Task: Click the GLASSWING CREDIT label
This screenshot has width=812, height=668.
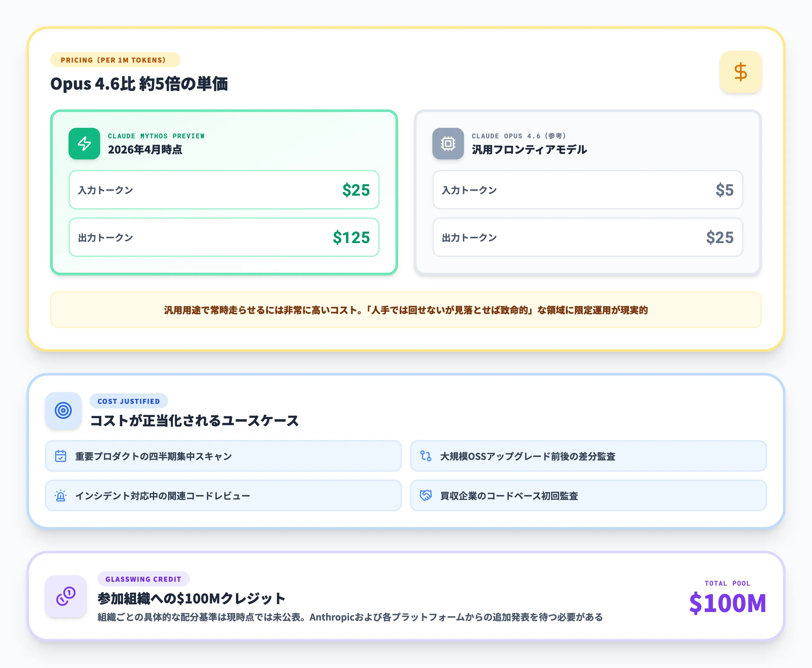Action: (x=144, y=579)
